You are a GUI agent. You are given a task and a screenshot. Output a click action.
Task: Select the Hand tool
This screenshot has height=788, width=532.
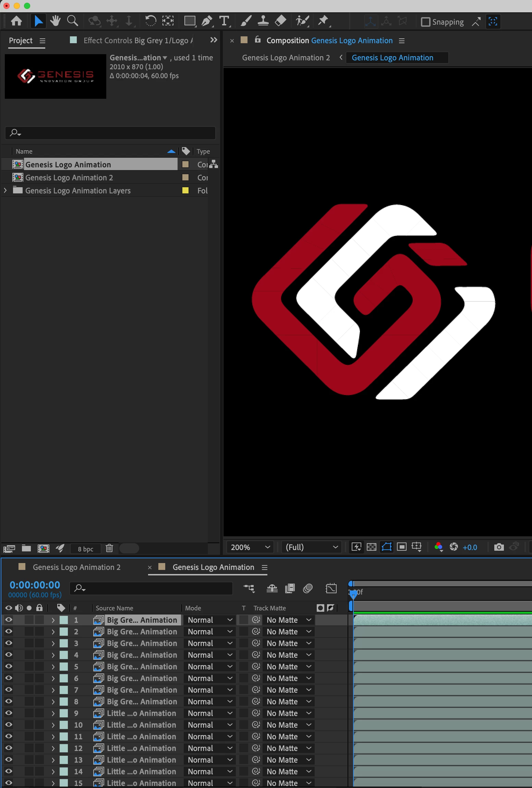55,21
